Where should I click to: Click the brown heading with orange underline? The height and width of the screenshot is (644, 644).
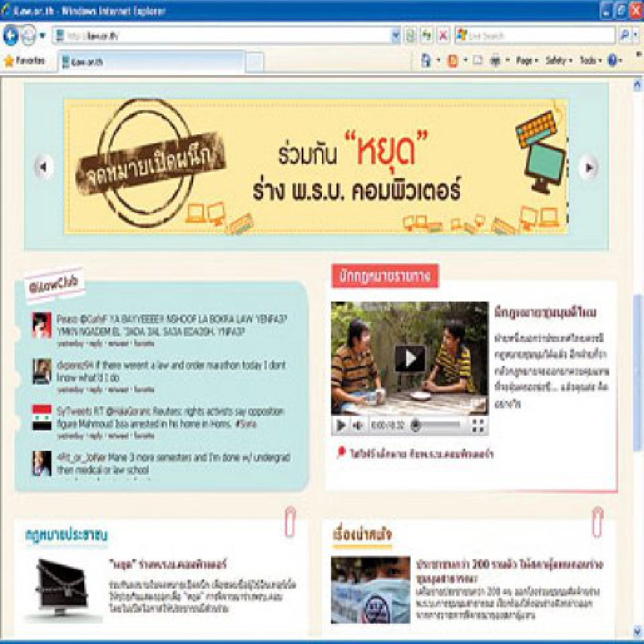click(x=362, y=536)
